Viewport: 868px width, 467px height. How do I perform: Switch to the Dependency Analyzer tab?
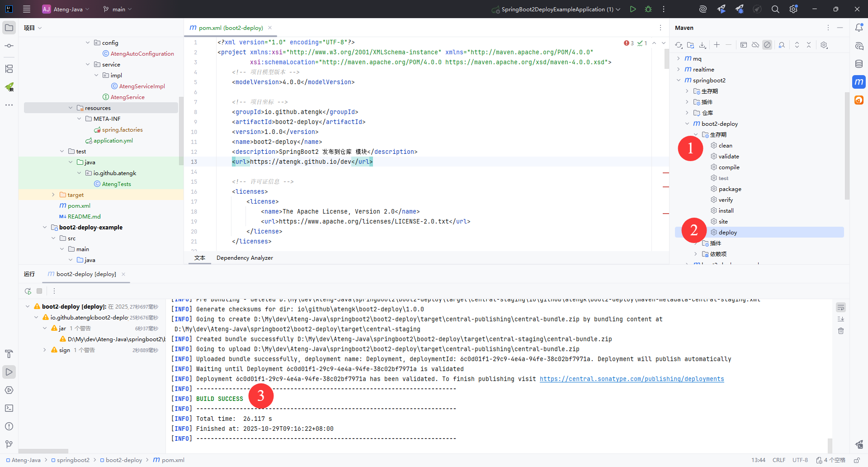click(x=245, y=258)
